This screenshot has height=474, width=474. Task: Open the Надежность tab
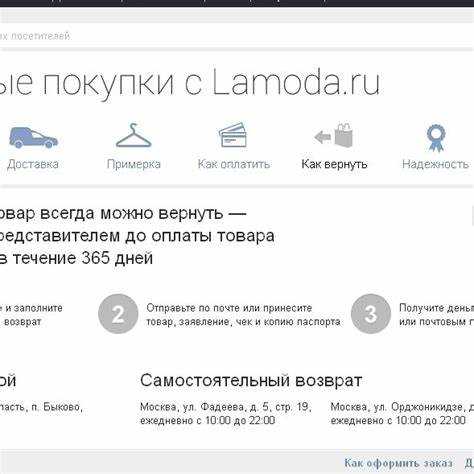pyautogui.click(x=435, y=164)
